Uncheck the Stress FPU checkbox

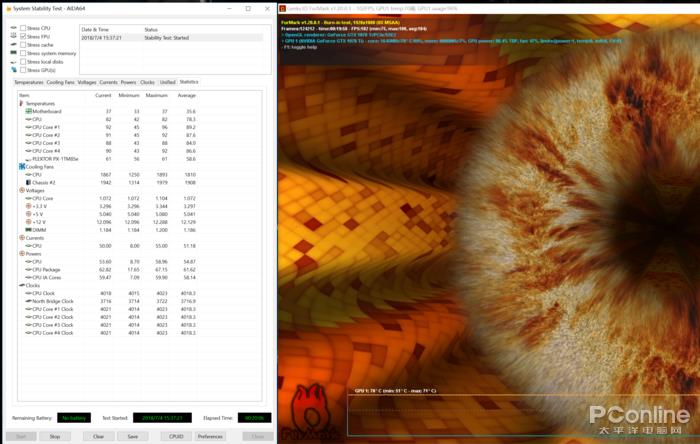(23, 36)
